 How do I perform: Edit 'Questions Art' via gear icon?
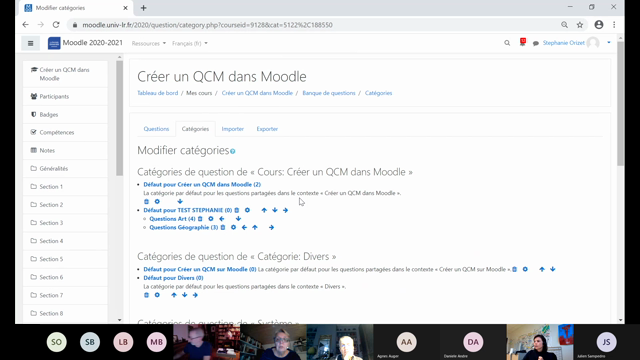(211, 219)
